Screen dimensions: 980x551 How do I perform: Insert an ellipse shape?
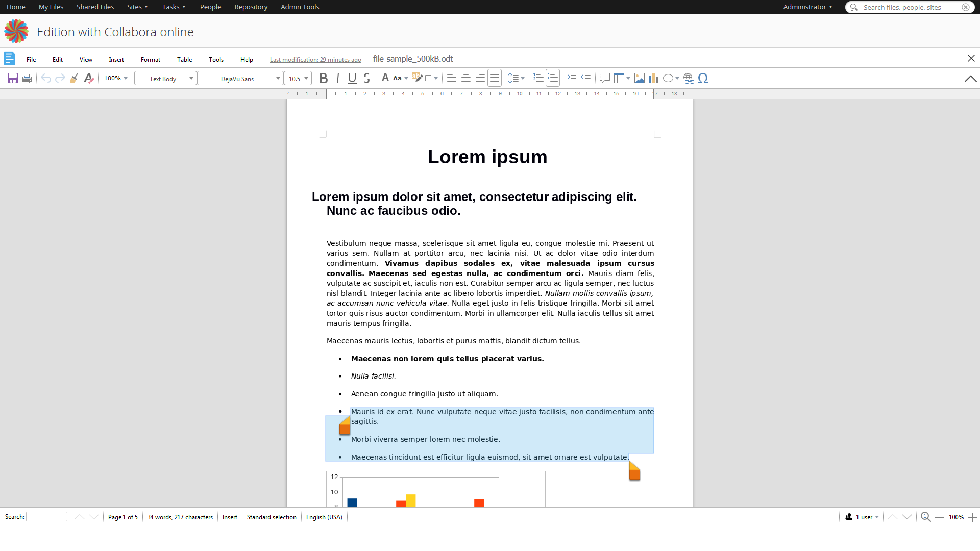point(668,78)
